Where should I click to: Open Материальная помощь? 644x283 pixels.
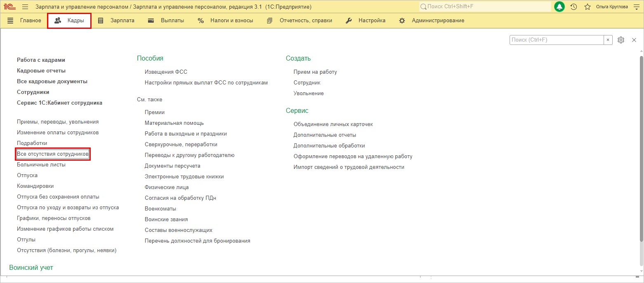[174, 123]
